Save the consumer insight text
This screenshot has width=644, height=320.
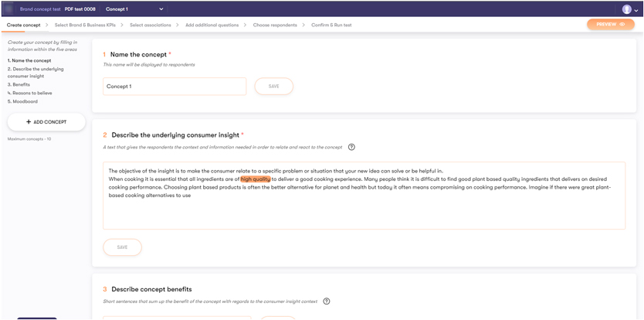122,247
